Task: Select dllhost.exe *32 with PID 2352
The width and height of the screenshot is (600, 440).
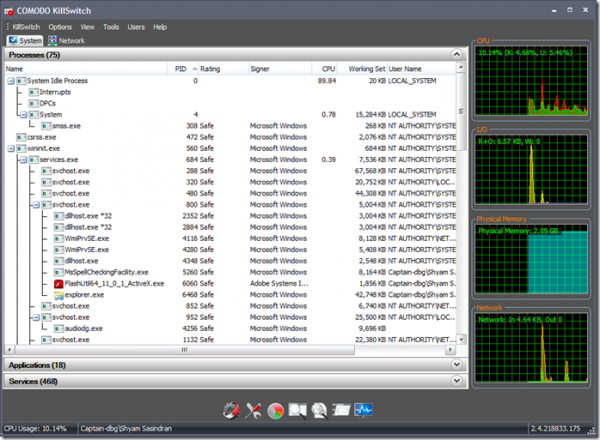Action: click(230, 216)
